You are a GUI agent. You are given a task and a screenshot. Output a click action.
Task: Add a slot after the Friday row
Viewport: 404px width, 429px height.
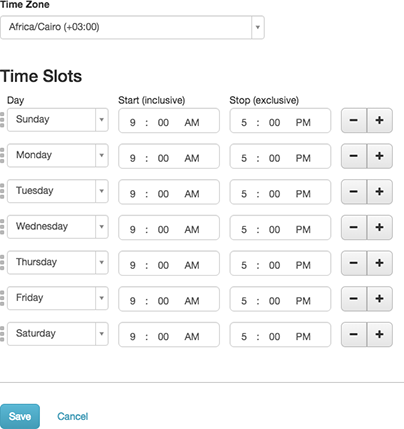click(379, 299)
